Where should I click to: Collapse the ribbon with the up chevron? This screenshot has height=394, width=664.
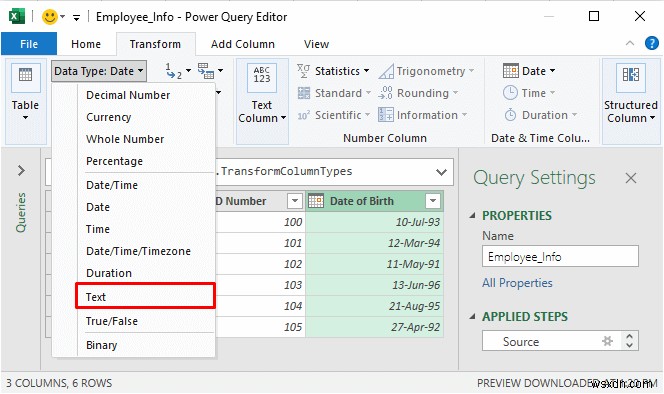pyautogui.click(x=630, y=43)
